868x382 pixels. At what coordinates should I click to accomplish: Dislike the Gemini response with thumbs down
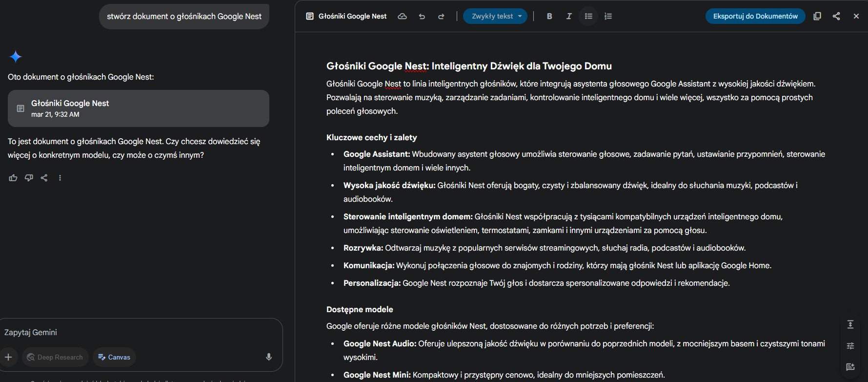click(x=29, y=178)
